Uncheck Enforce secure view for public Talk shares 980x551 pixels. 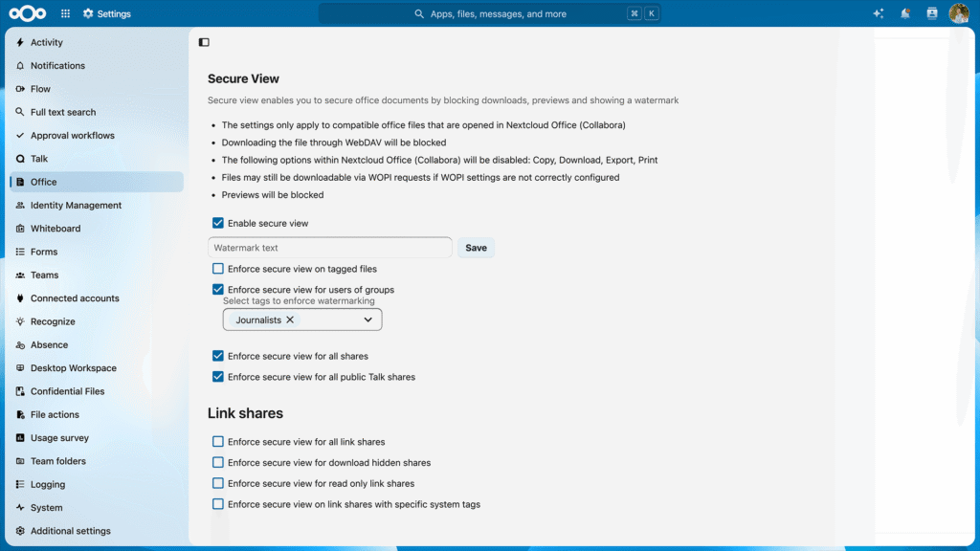[217, 377]
